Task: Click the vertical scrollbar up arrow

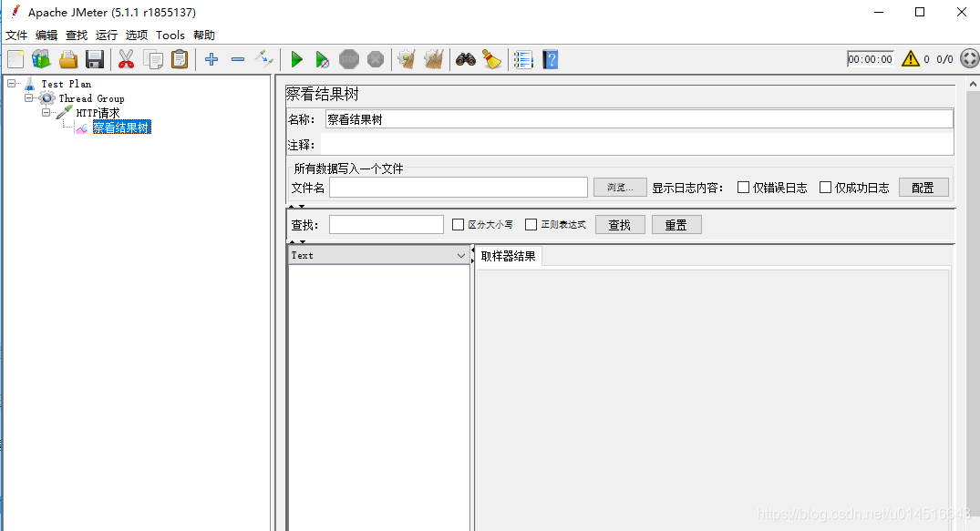Action: pos(973,84)
